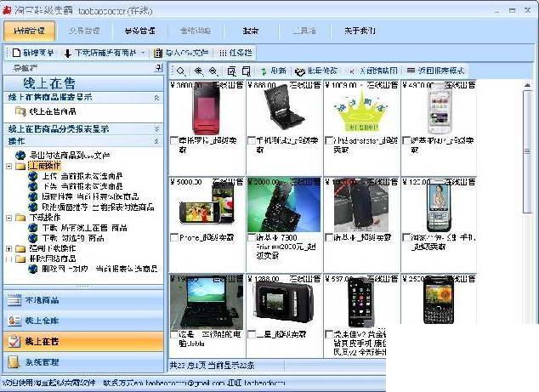
Task: Switch to the 店铺管理 tab
Action: (29, 31)
